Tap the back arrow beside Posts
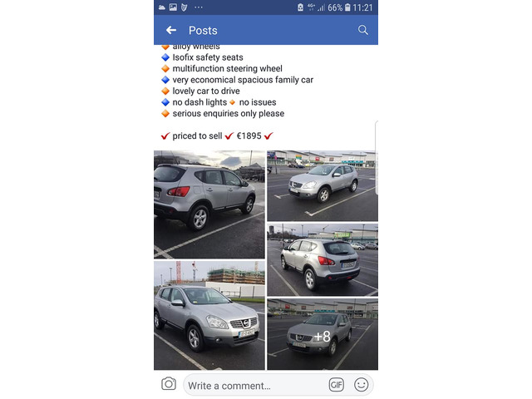The image size is (532, 399). click(171, 30)
